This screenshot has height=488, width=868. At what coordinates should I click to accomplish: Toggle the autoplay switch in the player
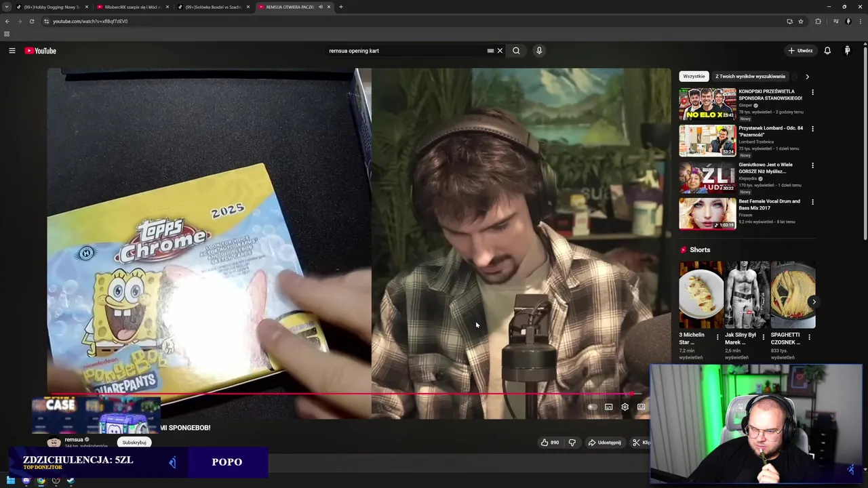[x=592, y=407]
